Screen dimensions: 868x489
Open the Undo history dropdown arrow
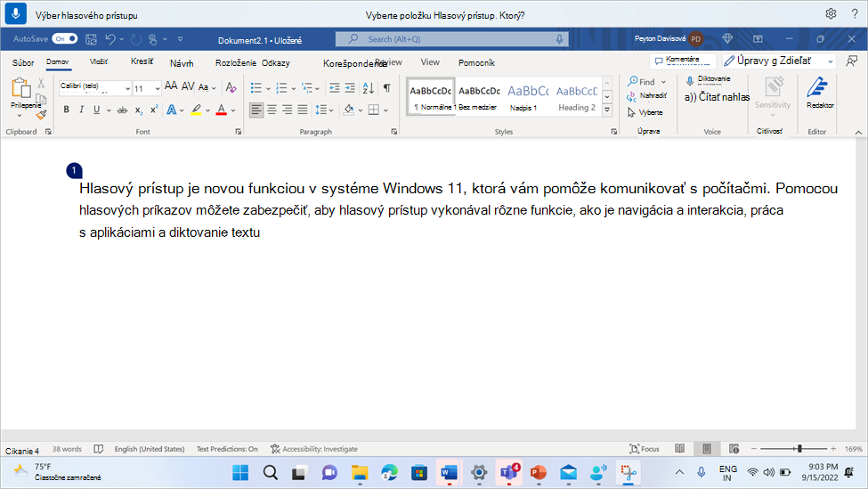tap(122, 39)
